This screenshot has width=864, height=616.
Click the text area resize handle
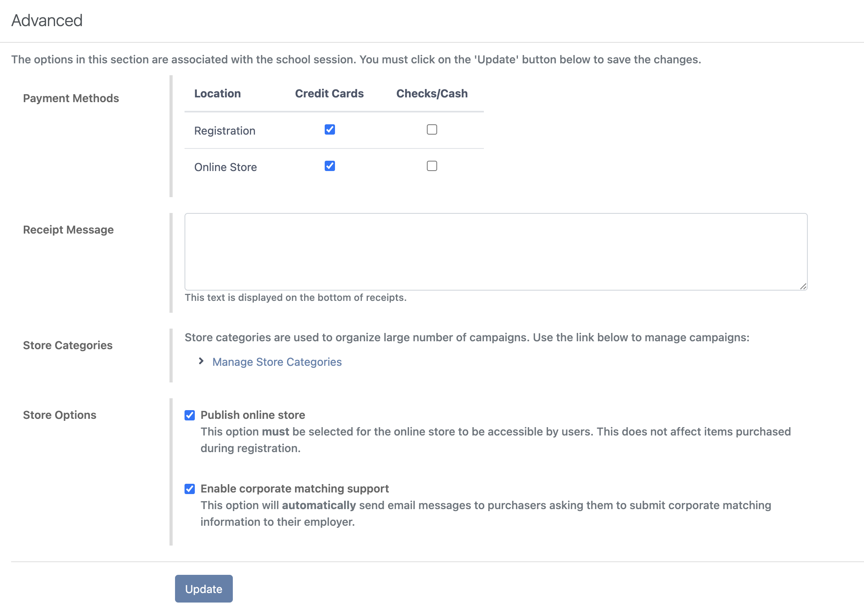[x=803, y=286]
